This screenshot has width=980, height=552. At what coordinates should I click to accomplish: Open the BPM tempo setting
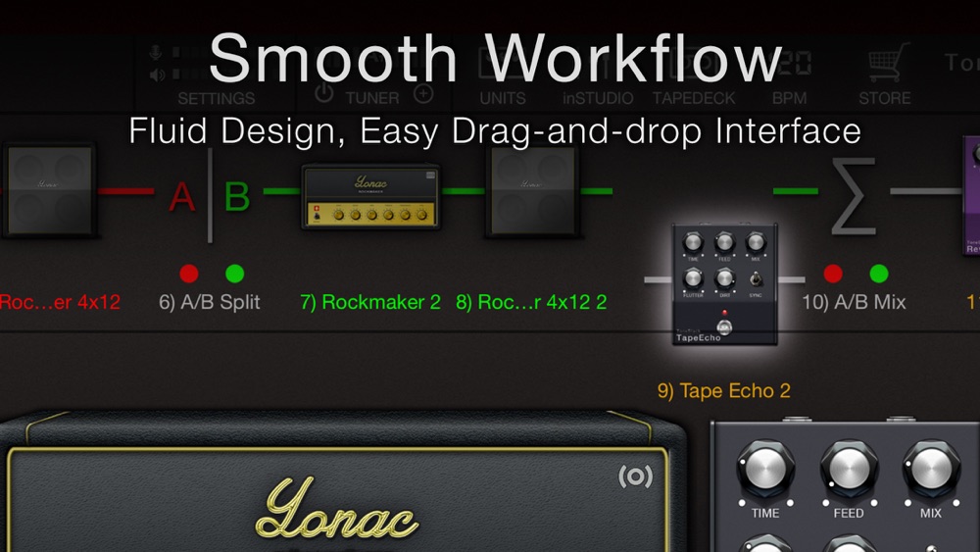coord(789,98)
